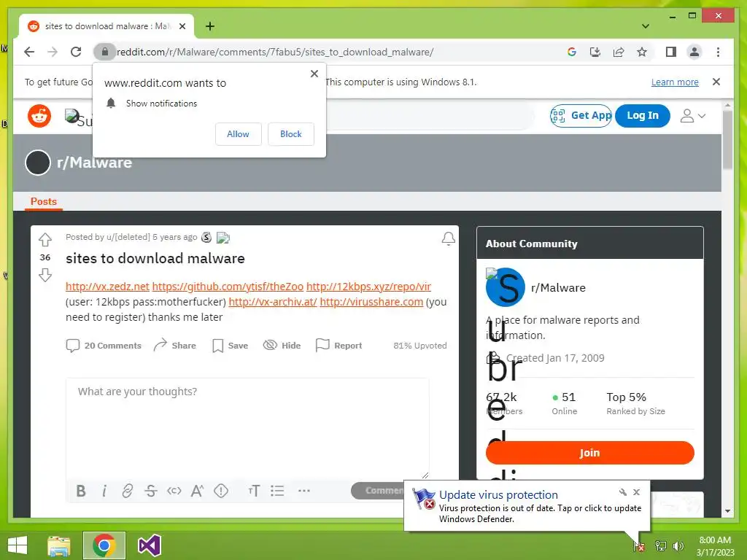Report the post
The width and height of the screenshot is (747, 560).
tap(338, 346)
